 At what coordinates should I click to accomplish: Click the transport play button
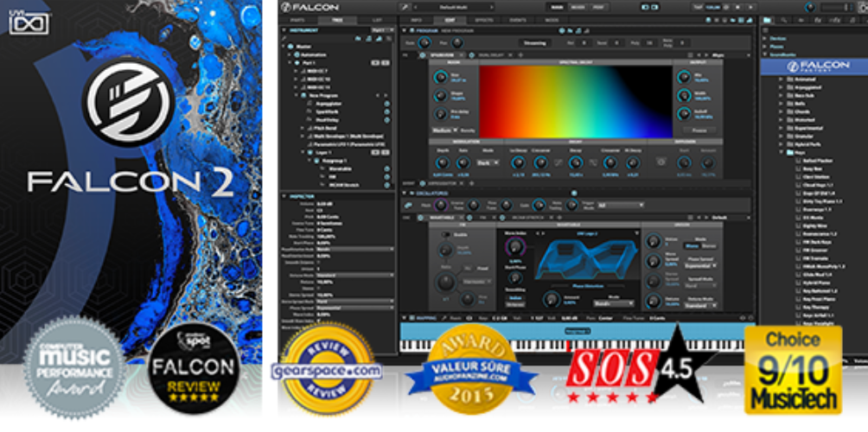coord(750,7)
